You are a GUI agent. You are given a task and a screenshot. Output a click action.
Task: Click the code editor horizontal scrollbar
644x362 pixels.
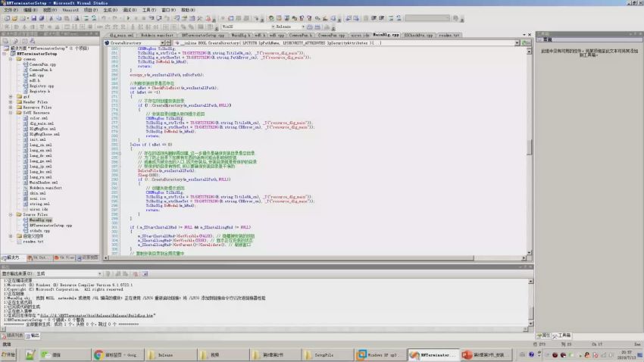(x=314, y=258)
